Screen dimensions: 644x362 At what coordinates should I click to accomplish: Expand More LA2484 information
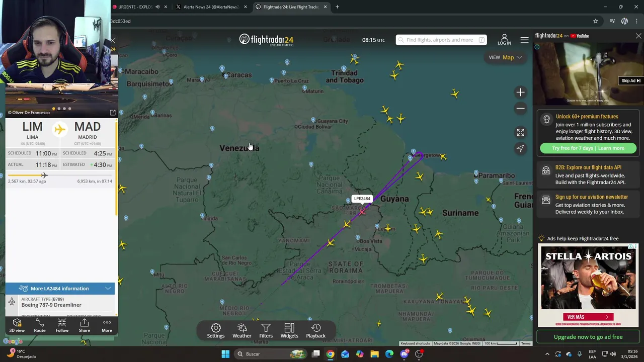click(60, 289)
